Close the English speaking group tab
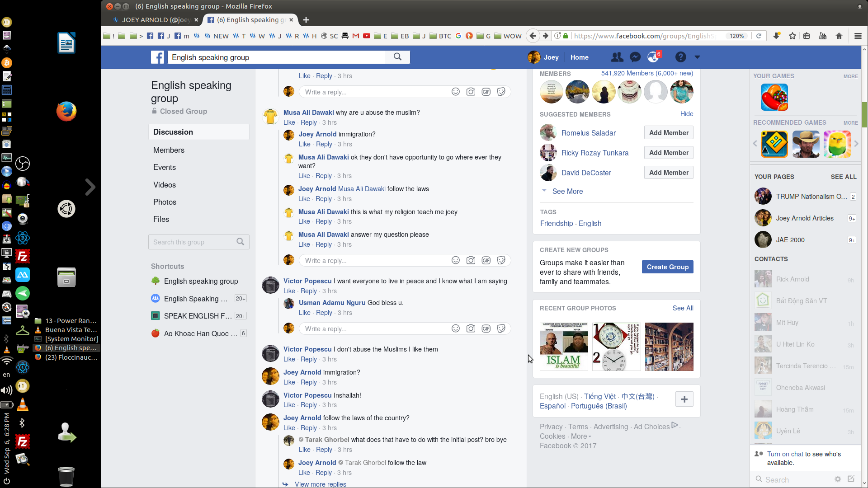 tap(291, 20)
